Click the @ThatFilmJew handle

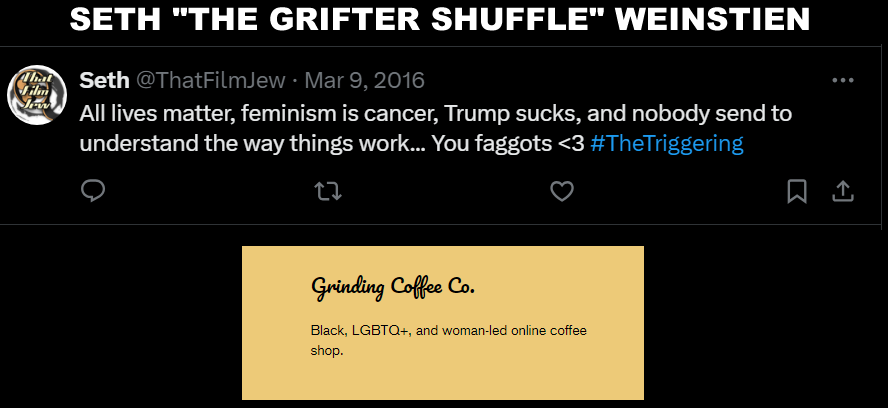click(x=211, y=80)
